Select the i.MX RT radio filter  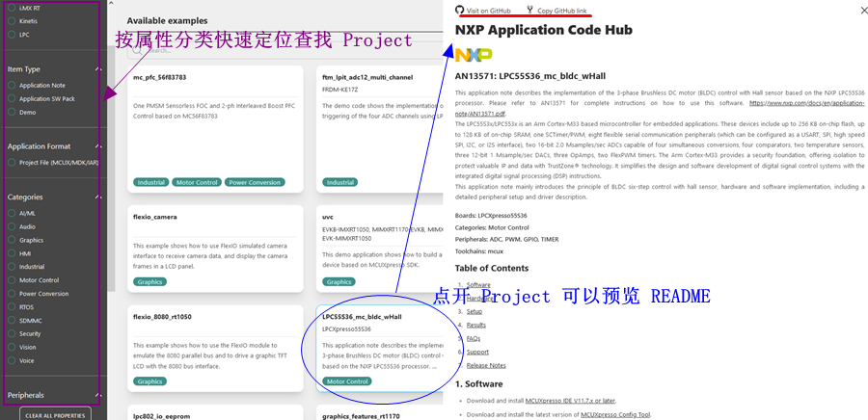[13, 8]
